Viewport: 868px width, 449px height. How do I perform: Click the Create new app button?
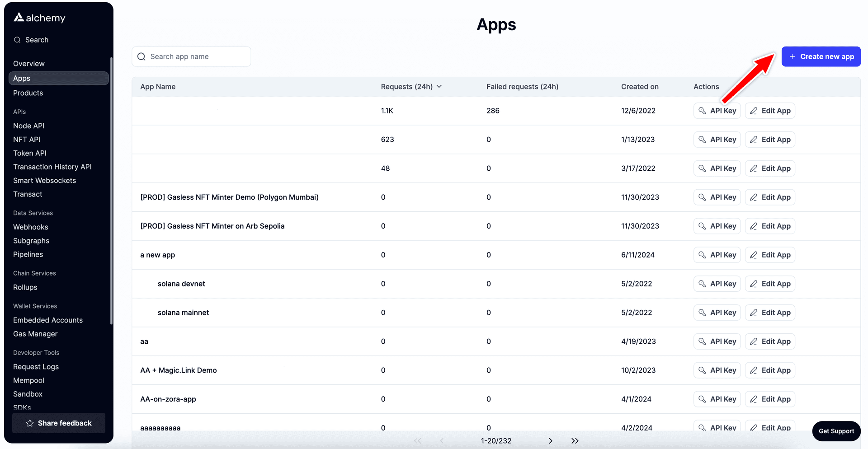click(821, 56)
